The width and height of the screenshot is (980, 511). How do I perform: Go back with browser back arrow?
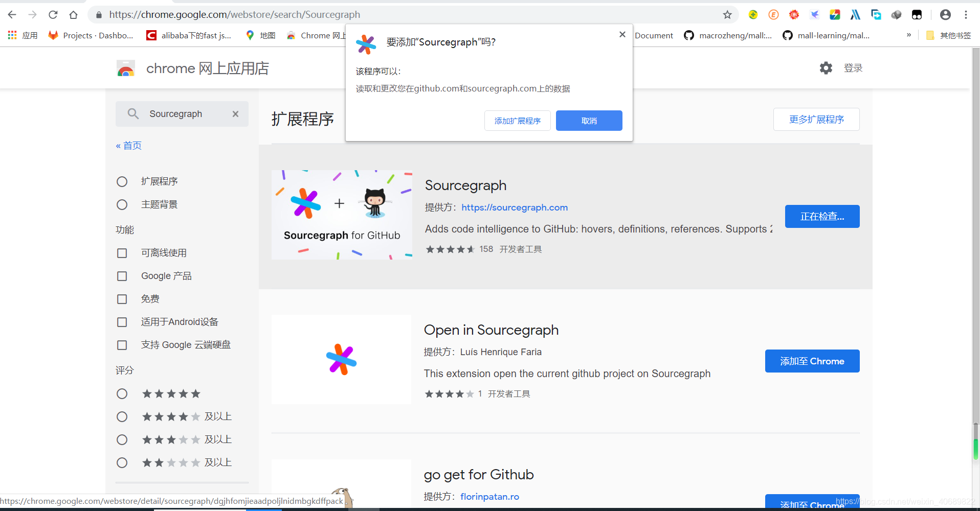pos(12,15)
